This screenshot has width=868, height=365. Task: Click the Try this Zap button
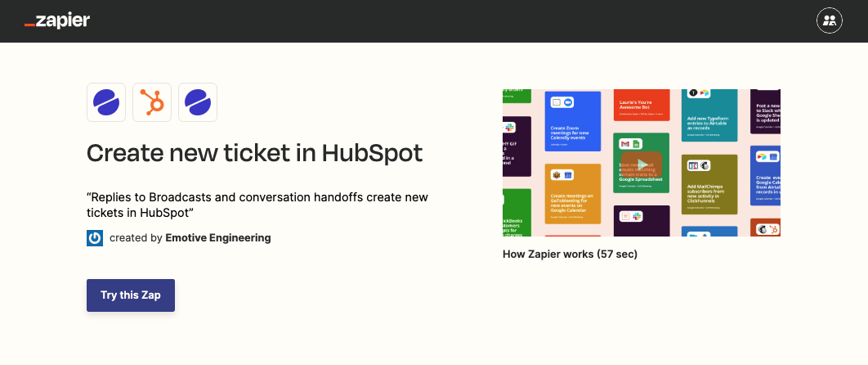(x=131, y=295)
